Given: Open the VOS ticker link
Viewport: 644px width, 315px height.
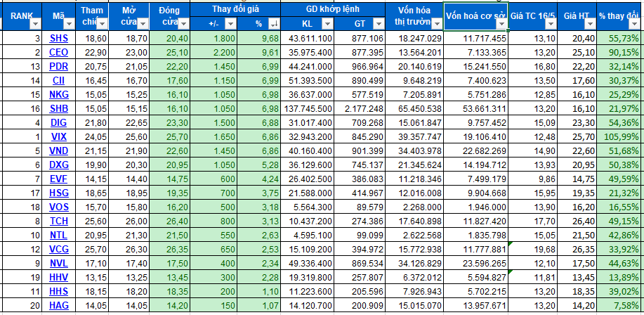Looking at the screenshot, I should [59, 207].
